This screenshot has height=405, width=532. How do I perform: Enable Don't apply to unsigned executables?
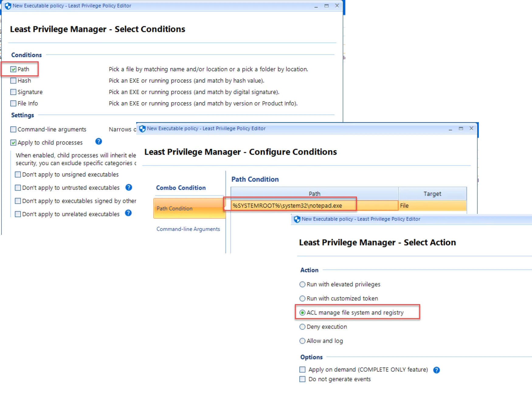coord(18,174)
